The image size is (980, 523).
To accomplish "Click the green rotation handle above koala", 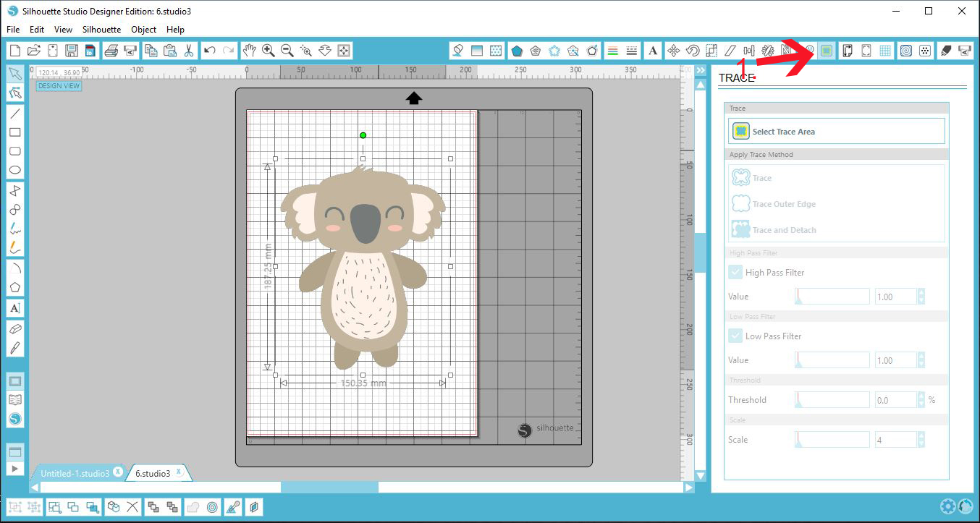I will [363, 135].
